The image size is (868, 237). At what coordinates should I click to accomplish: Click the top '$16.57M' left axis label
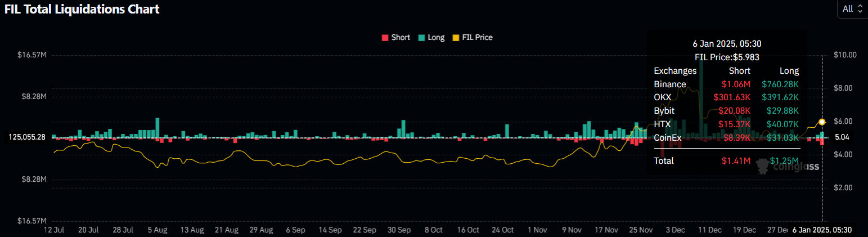pos(32,55)
